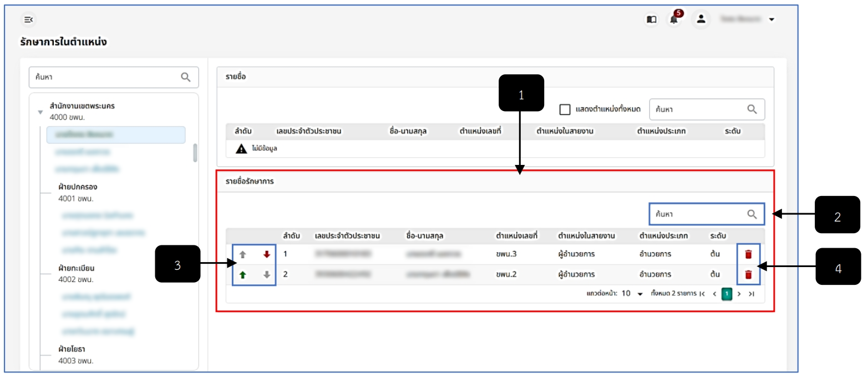
Task: Open user account dropdown arrow
Action: pyautogui.click(x=771, y=19)
